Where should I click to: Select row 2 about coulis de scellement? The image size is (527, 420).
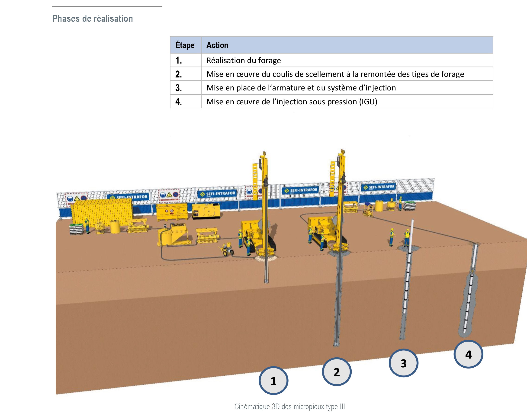coord(335,74)
